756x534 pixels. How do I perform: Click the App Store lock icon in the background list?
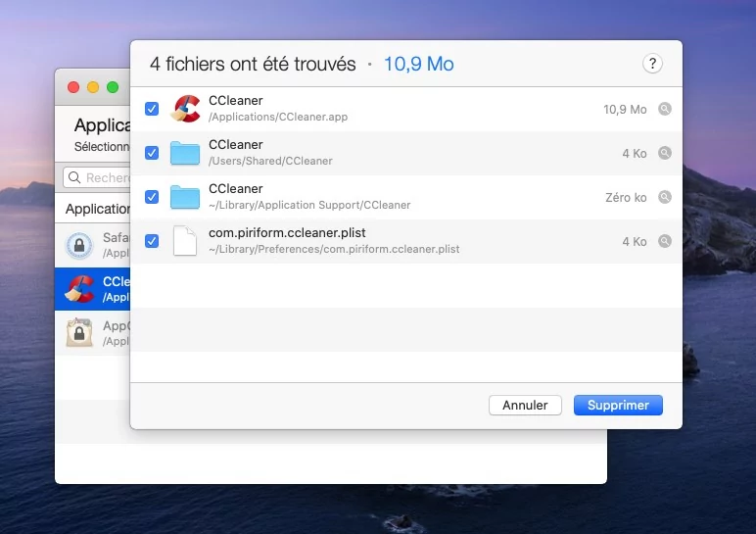(79, 332)
